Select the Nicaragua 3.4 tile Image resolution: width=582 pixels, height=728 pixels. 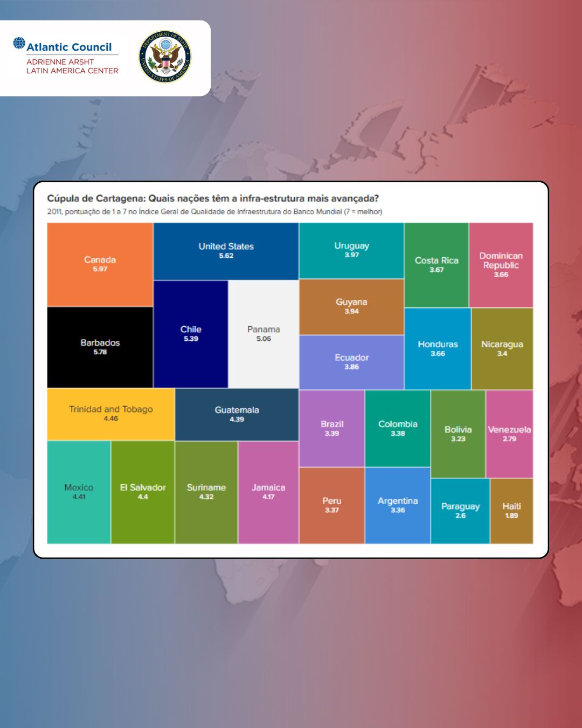(502, 349)
